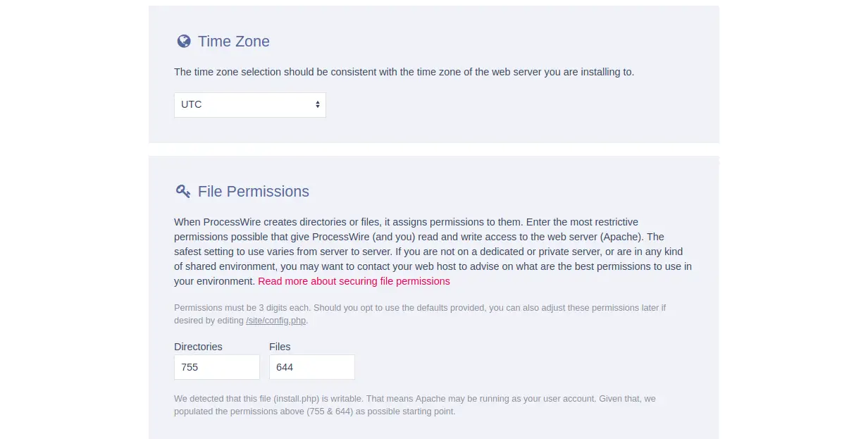Image resolution: width=868 pixels, height=439 pixels.
Task: Follow the /site/config.php link
Action: click(275, 321)
